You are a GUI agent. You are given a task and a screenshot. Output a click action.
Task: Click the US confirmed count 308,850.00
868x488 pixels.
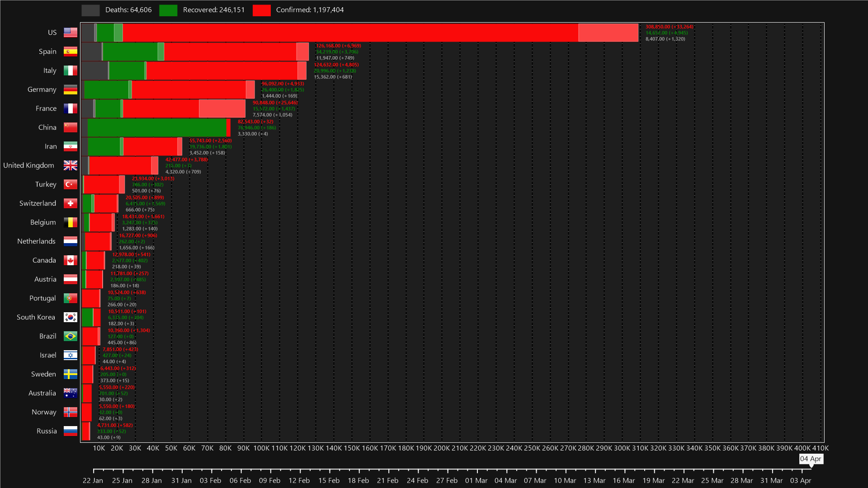tap(658, 27)
